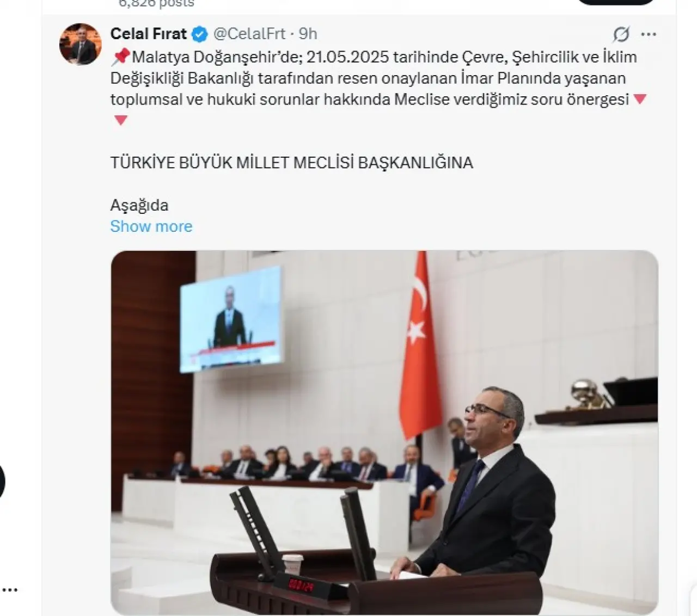Click the red down-triangle emoji after önergesi
This screenshot has width=697, height=616.
coord(640,99)
